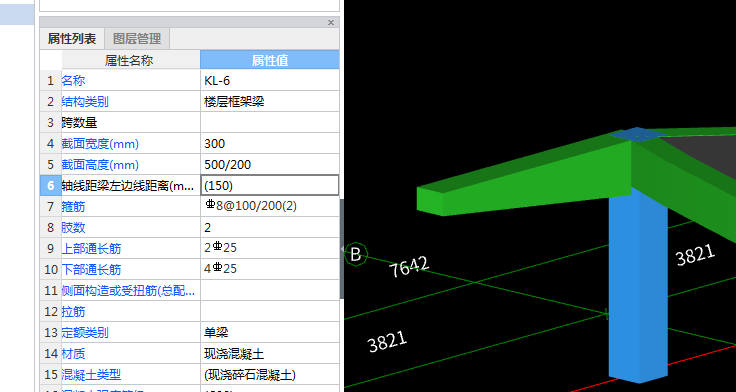Click the 侧面构造或受扭筋 property label
736x392 pixels.
pos(128,291)
